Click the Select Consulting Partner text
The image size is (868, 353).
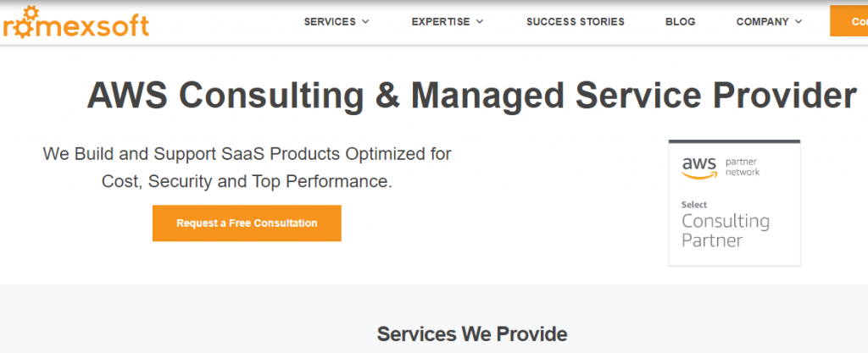(x=726, y=225)
